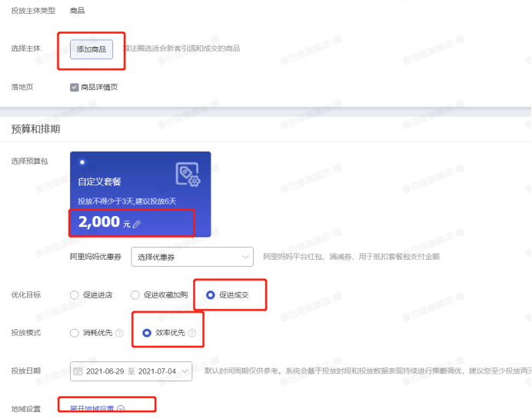532x419 pixels.
Task: Expand region settings via the circled chevron icon
Action: 121,409
